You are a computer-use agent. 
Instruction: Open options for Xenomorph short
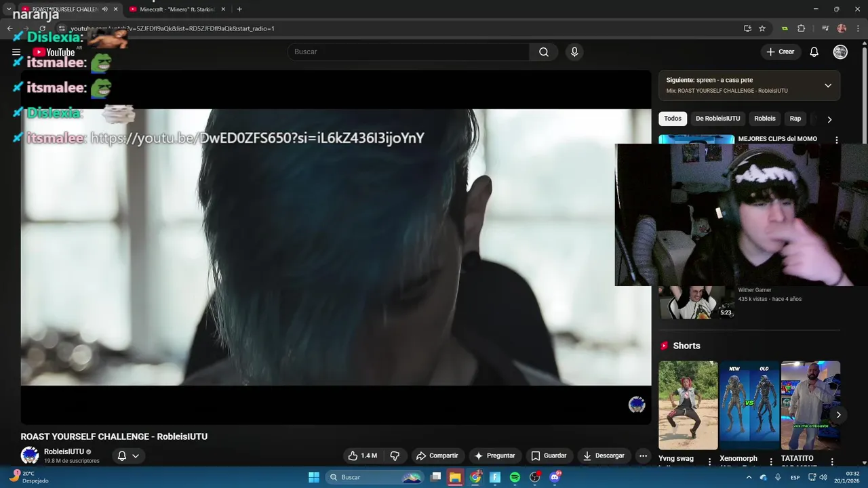coord(771,462)
